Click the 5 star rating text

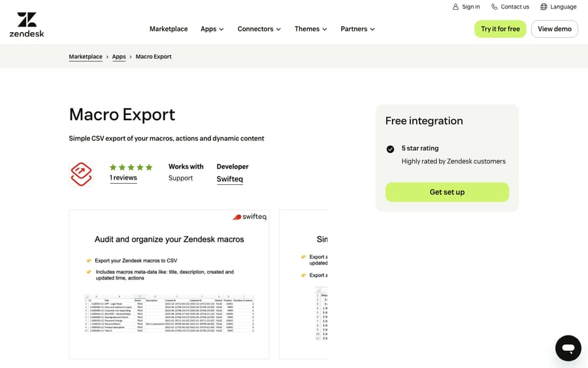tap(420, 148)
